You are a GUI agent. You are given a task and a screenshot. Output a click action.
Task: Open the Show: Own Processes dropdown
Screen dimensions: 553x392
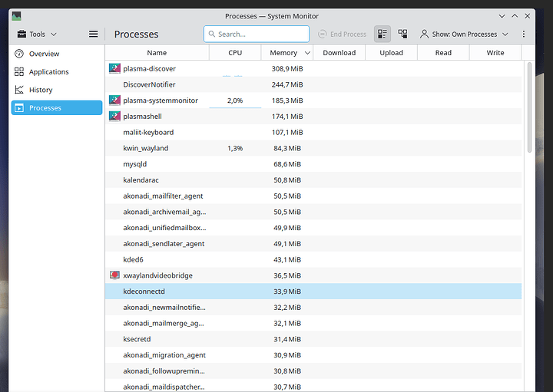point(464,34)
